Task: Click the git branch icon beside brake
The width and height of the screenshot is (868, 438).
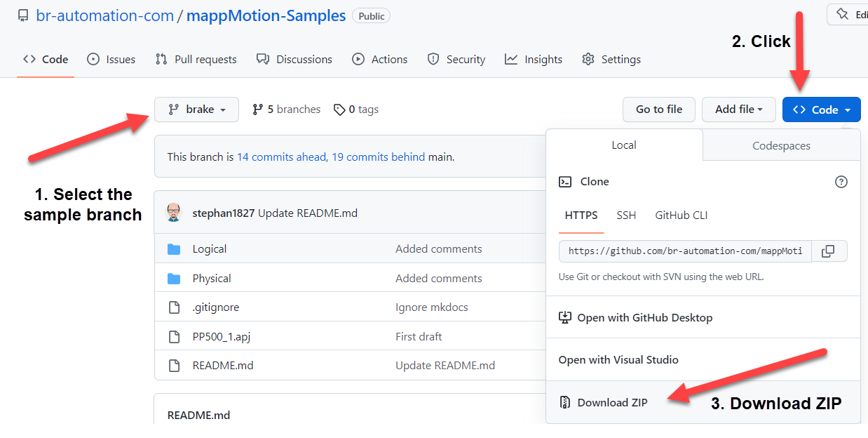Action: point(173,109)
